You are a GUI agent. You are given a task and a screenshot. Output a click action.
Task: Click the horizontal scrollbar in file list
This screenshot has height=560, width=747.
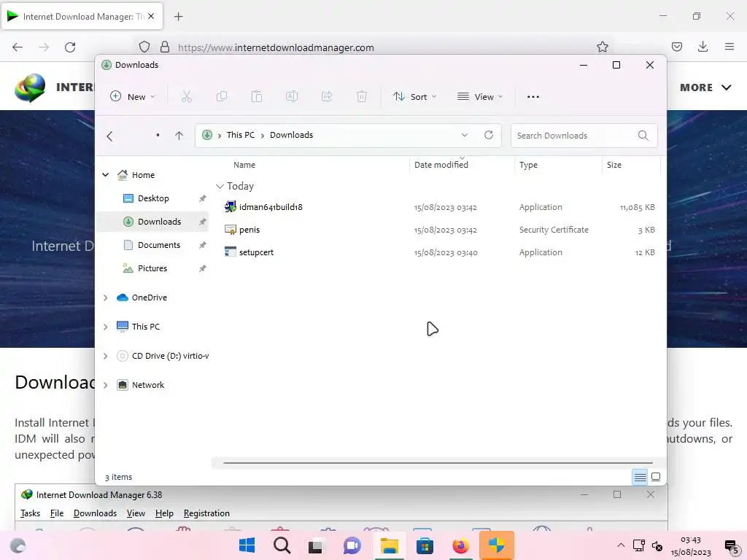(438, 462)
